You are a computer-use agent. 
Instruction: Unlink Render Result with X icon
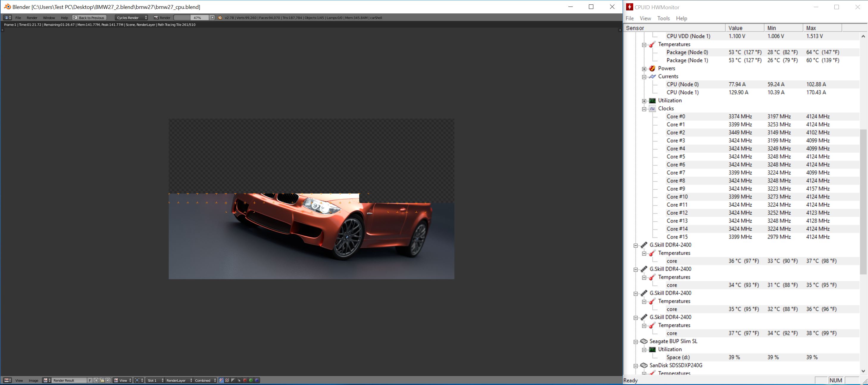108,380
